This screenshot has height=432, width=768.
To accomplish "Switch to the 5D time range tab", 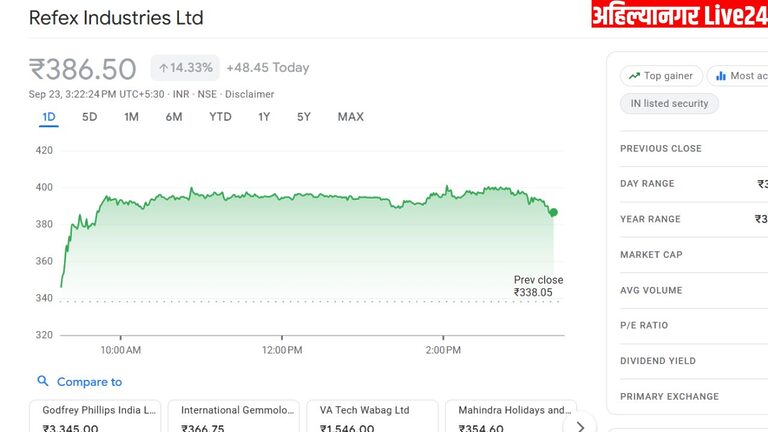I will point(90,117).
